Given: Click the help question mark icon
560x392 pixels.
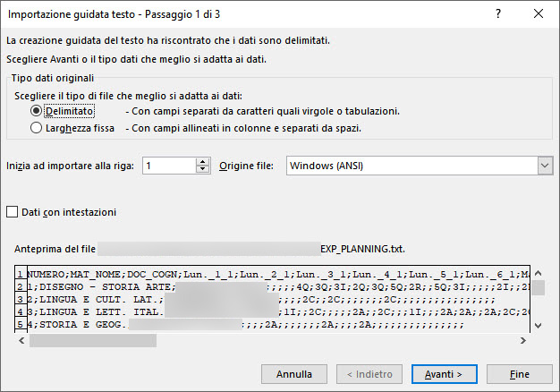Looking at the screenshot, I should 498,13.
